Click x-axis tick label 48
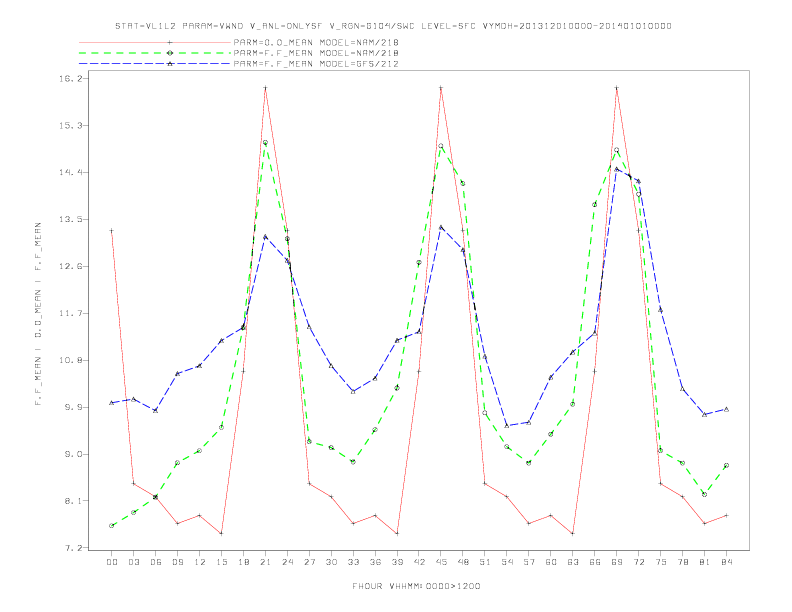The image size is (792, 612). tap(463, 562)
